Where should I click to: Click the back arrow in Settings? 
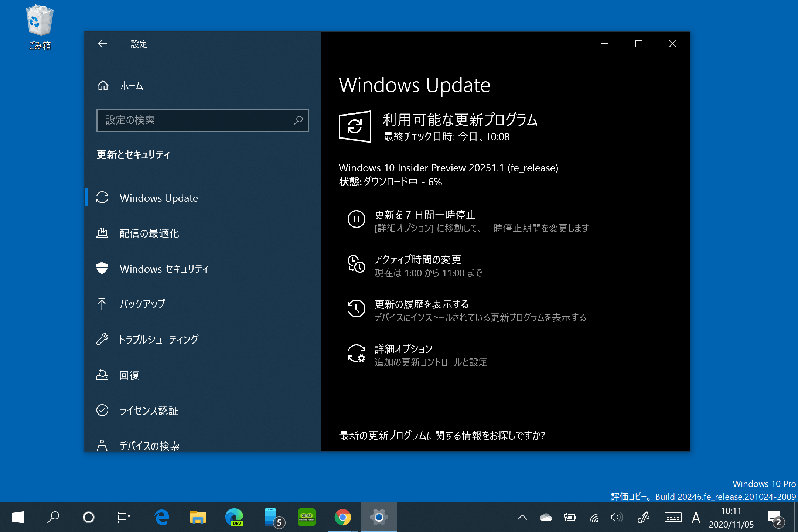(102, 44)
